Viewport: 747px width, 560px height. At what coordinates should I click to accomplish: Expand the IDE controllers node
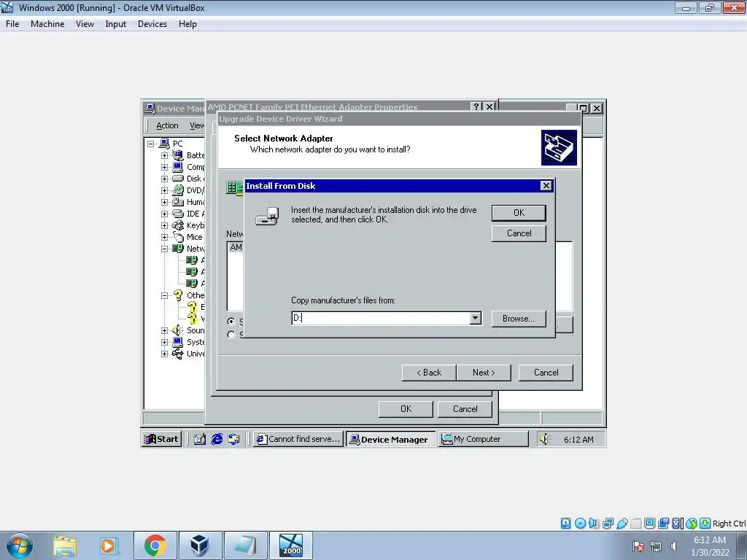[x=164, y=214]
